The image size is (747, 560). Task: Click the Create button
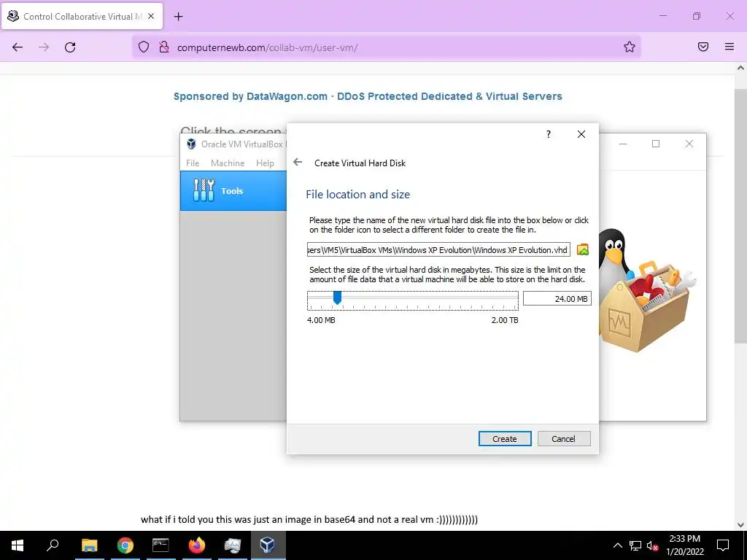click(505, 438)
